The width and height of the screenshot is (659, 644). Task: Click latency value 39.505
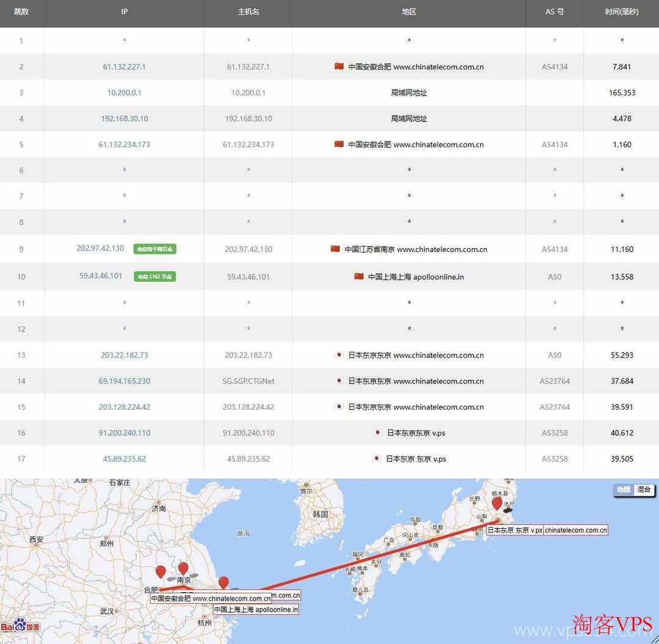[622, 459]
